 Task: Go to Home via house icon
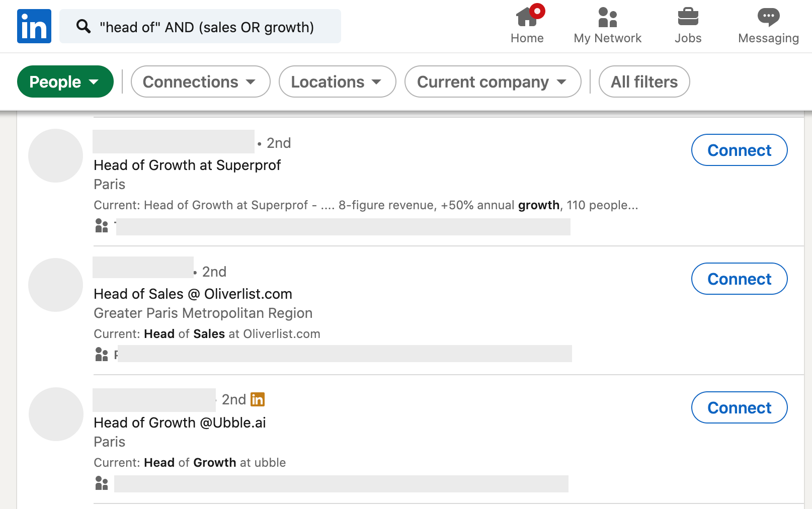pyautogui.click(x=527, y=18)
